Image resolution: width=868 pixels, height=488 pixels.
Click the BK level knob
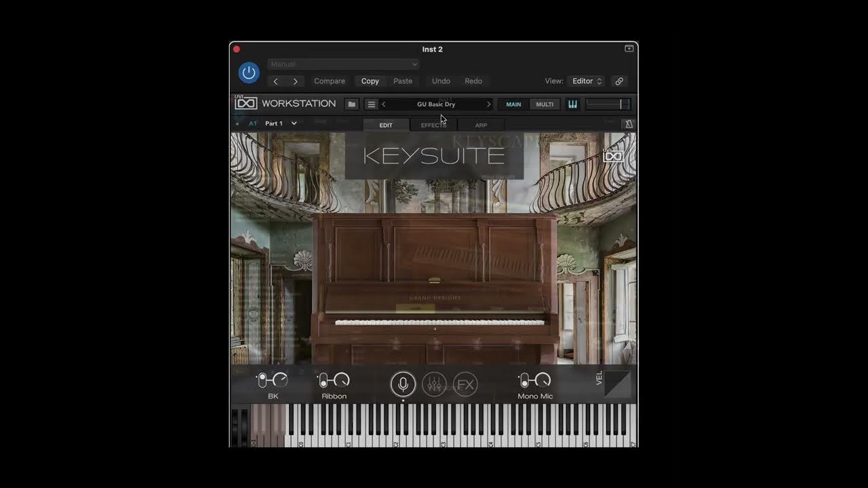point(279,380)
